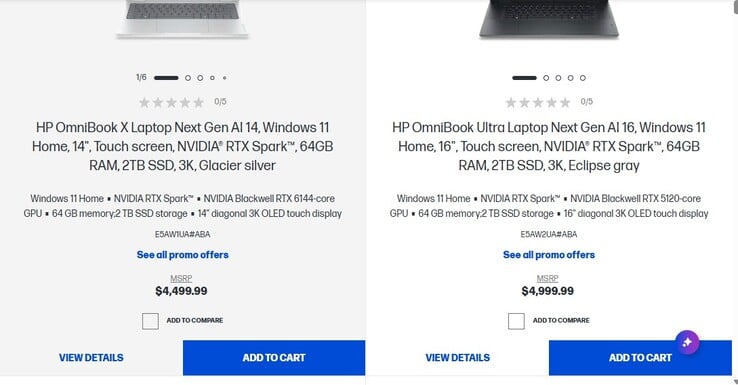Select fourth carousel dot for OmniBook X
738x385 pixels.
pyautogui.click(x=212, y=78)
